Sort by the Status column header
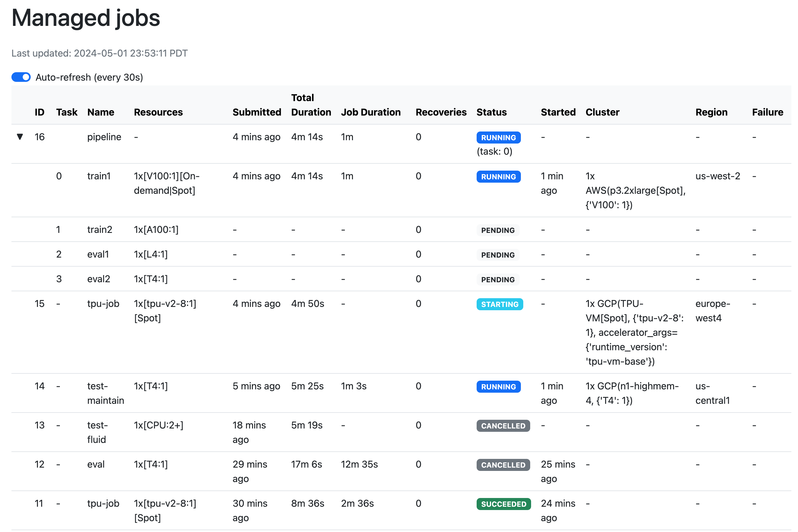The height and width of the screenshot is (532, 798). (492, 112)
